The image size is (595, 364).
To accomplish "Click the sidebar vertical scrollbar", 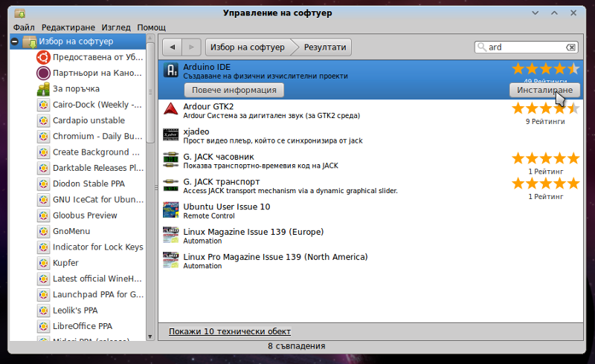I will [x=151, y=111].
